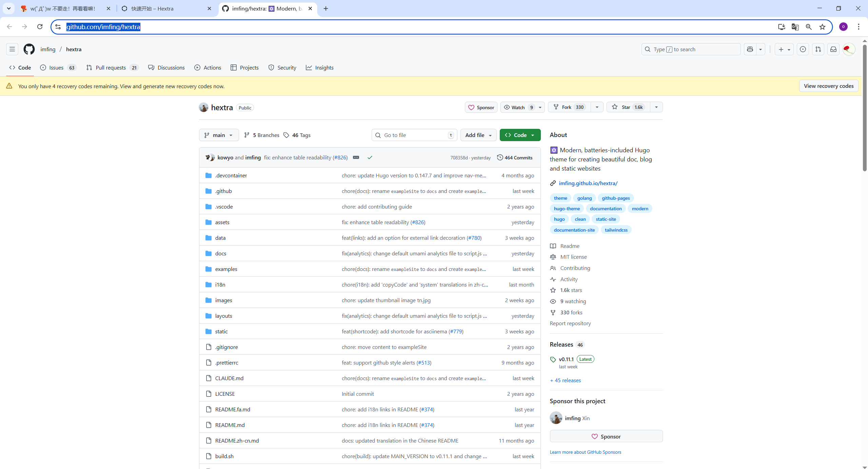This screenshot has width=868, height=469.
Task: Open notifications inbox icon
Action: [x=833, y=49]
